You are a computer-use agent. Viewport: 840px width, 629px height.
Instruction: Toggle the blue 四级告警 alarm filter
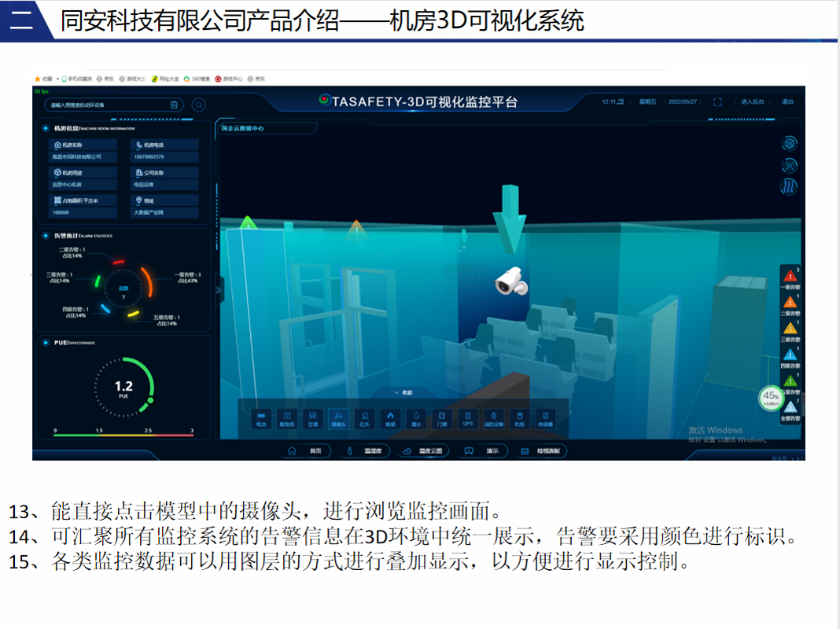[790, 356]
